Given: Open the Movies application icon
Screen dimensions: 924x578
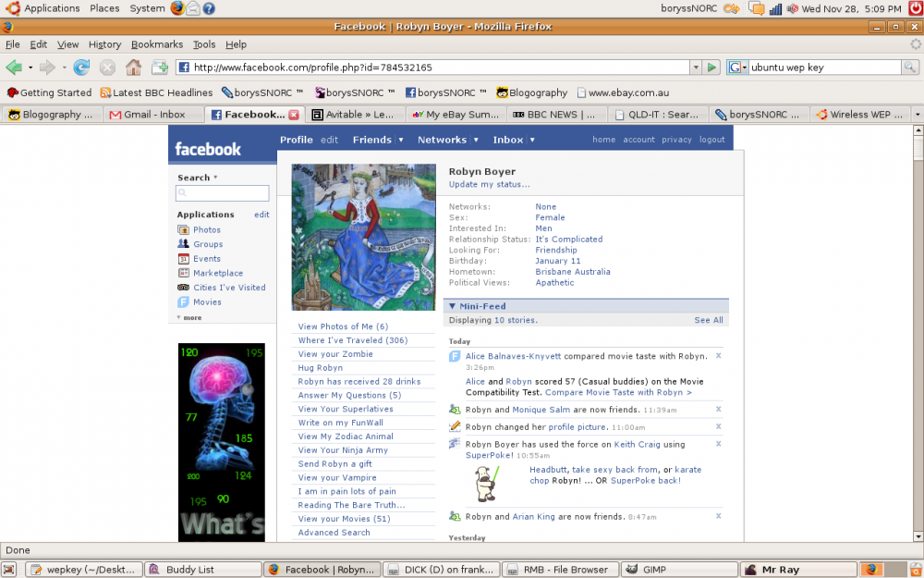Looking at the screenshot, I should point(183,302).
